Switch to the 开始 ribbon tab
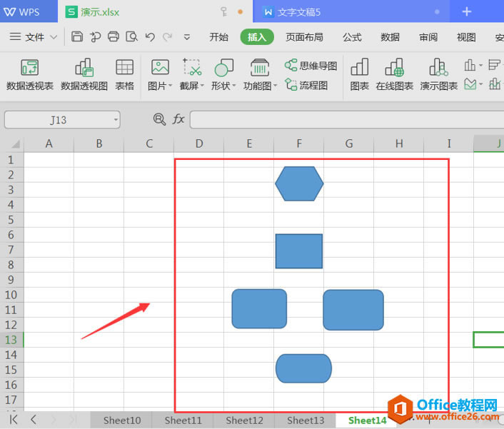Viewport: 504px width, 429px height. [x=218, y=37]
